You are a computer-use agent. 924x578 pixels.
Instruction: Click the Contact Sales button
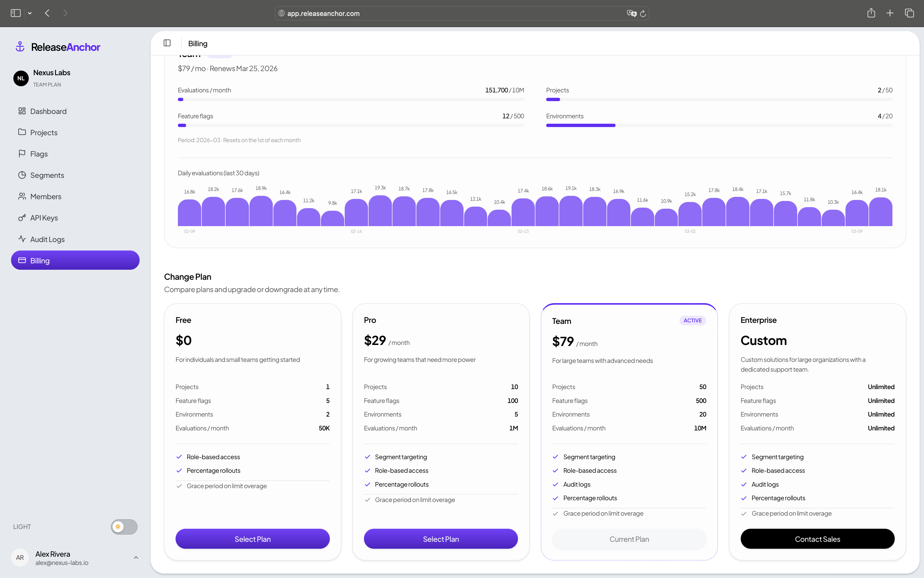point(817,539)
